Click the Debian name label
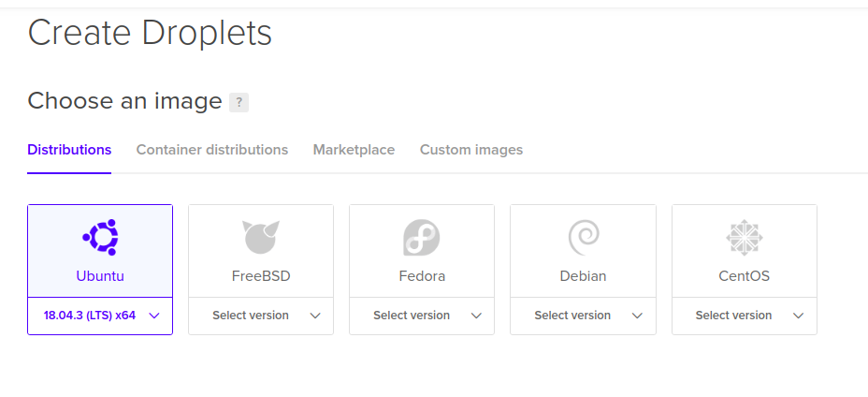Viewport: 868px width, 397px height. pyautogui.click(x=583, y=276)
